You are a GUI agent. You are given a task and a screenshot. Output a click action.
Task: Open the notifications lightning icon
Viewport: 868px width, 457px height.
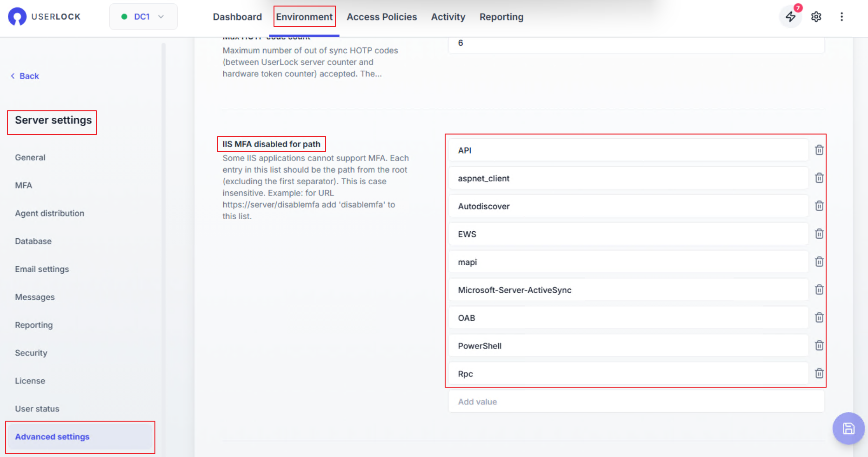click(x=790, y=17)
